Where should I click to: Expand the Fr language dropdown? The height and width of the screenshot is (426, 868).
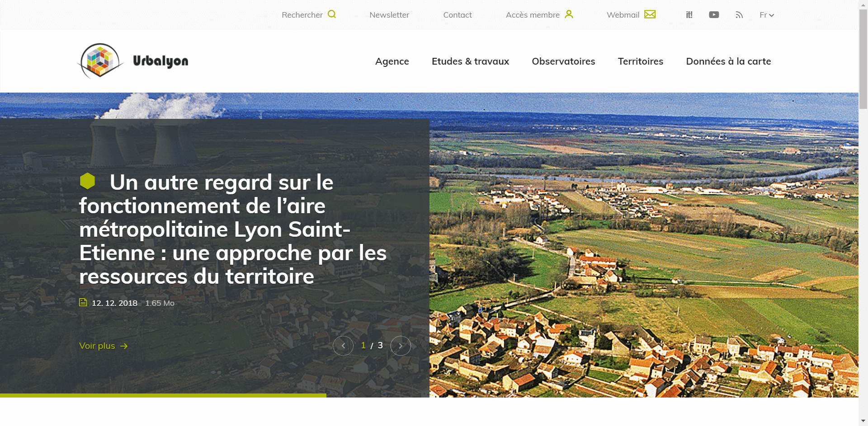767,15
